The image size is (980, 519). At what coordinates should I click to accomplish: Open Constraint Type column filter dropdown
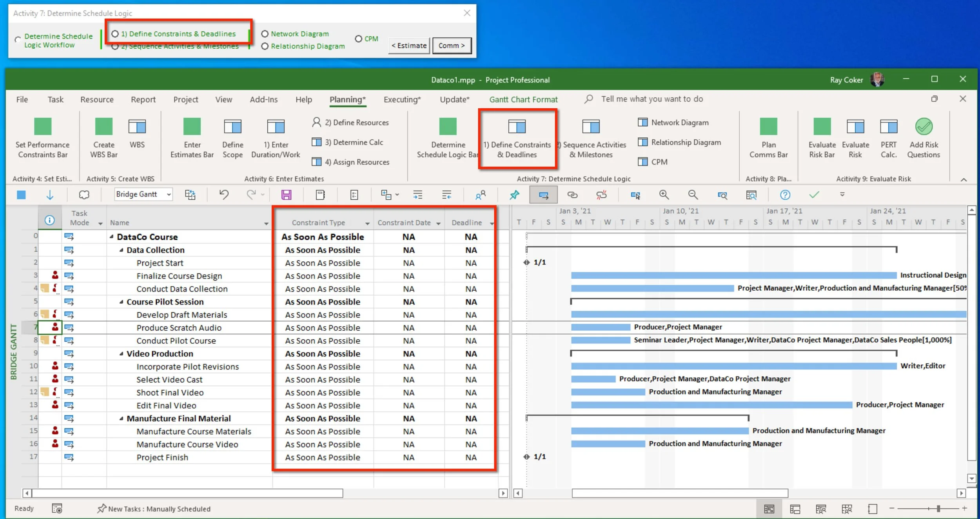(x=367, y=223)
